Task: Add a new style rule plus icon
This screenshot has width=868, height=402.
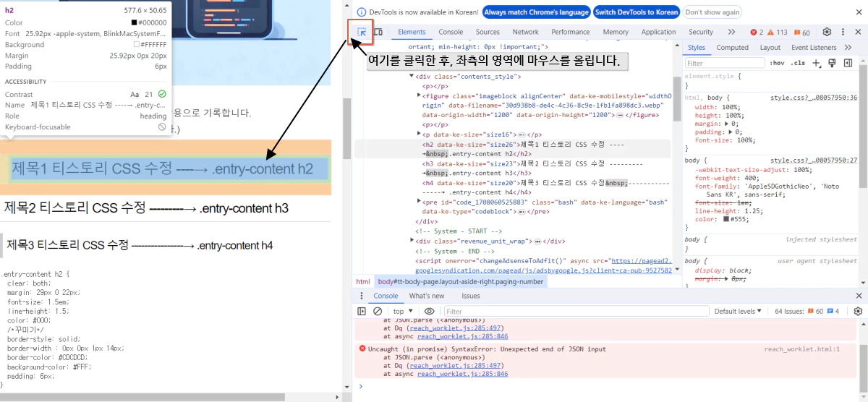Action: (x=817, y=63)
